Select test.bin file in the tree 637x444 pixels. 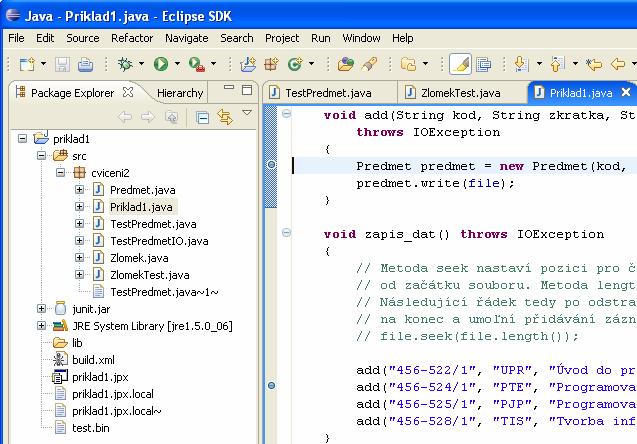(x=91, y=428)
